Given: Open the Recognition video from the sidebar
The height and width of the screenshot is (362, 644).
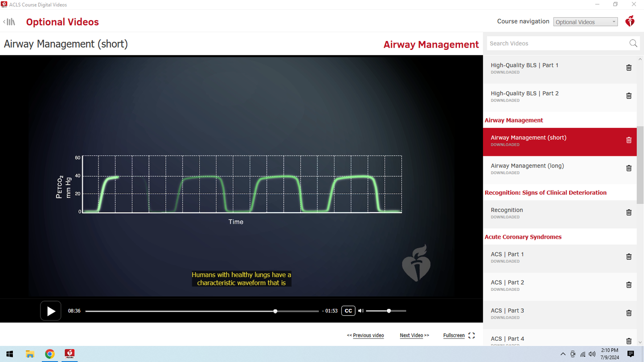Looking at the screenshot, I should (507, 210).
